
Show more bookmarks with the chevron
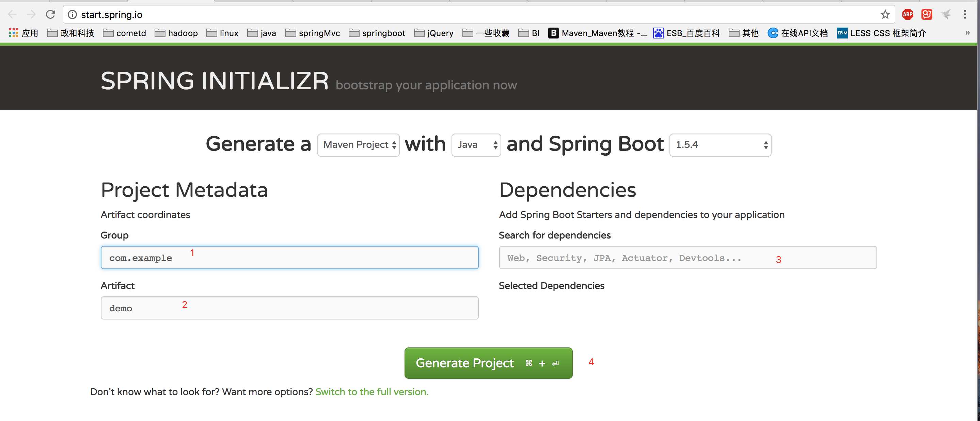(967, 33)
